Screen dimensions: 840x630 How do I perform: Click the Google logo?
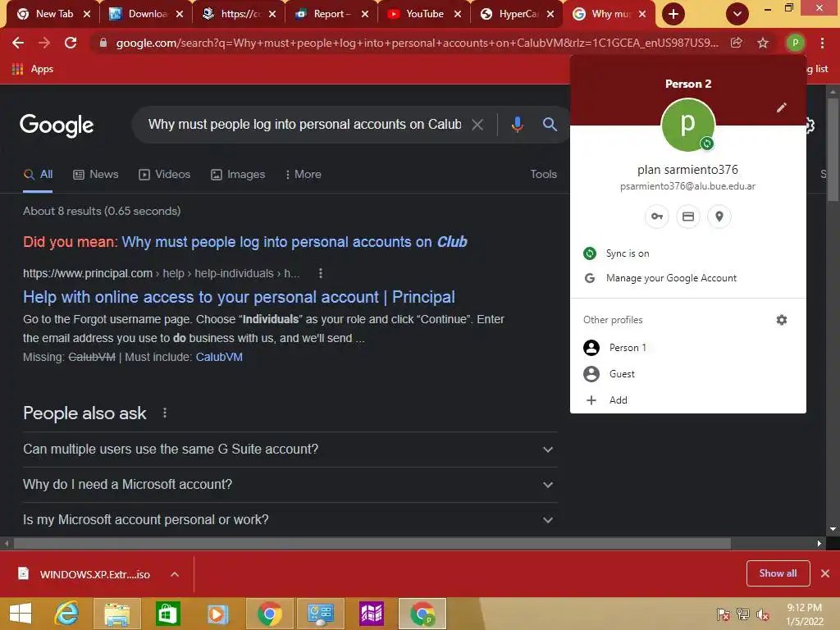(57, 126)
